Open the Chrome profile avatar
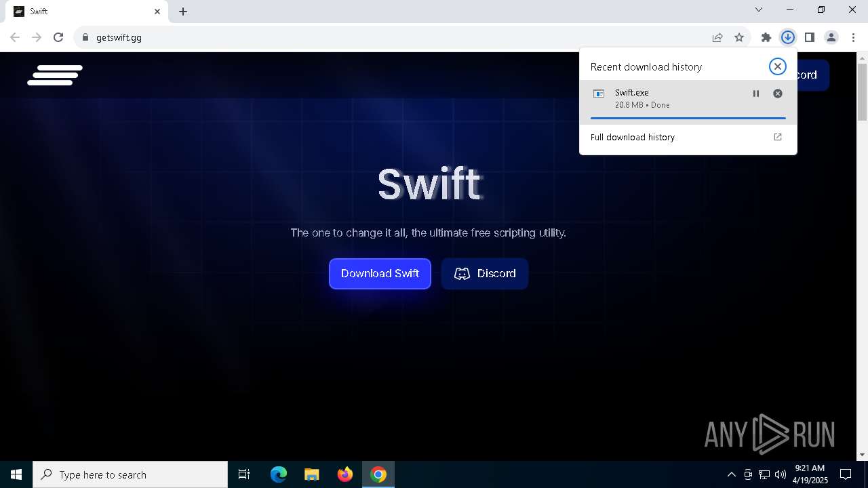 831,37
